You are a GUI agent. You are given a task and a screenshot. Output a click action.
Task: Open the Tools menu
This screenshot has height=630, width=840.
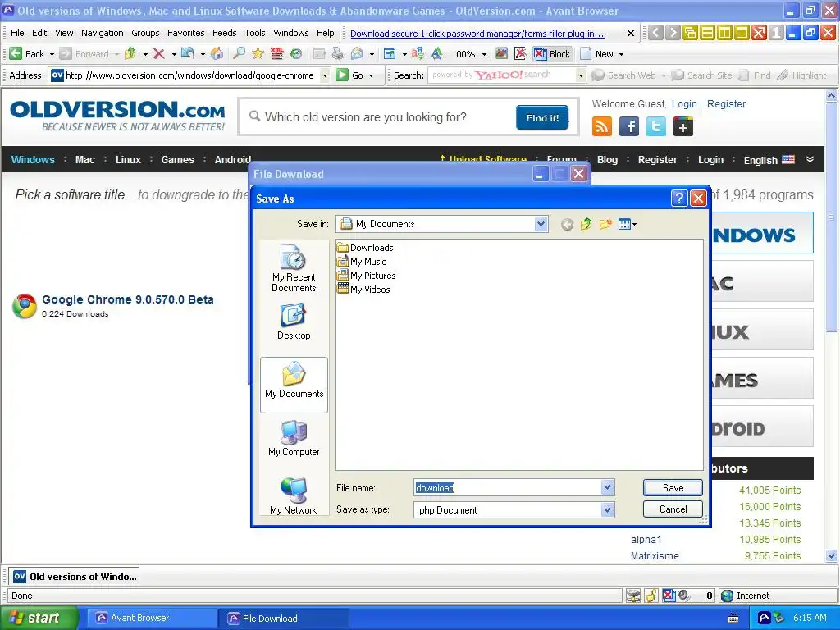click(x=255, y=33)
